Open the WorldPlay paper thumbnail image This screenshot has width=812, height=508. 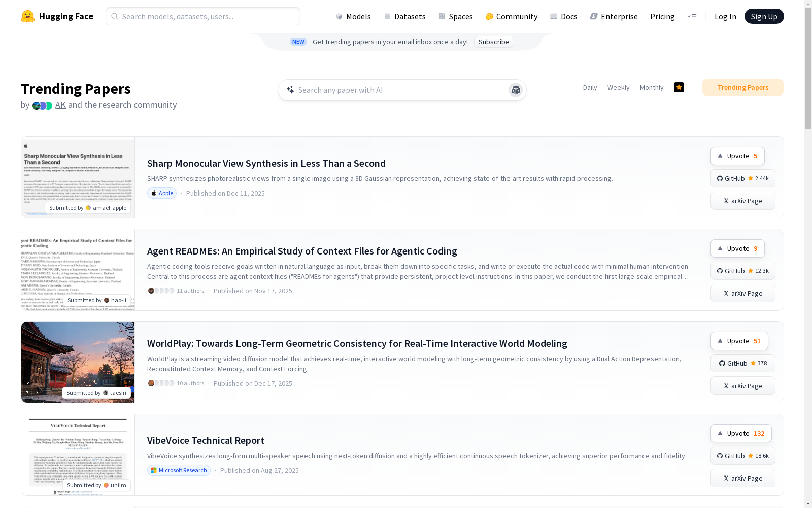click(78, 362)
